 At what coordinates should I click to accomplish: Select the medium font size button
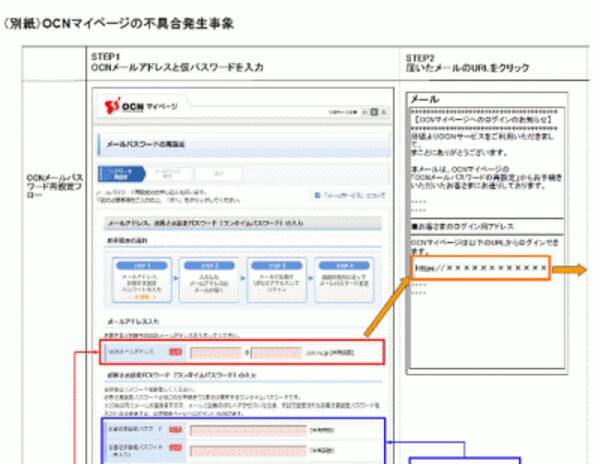(x=374, y=112)
